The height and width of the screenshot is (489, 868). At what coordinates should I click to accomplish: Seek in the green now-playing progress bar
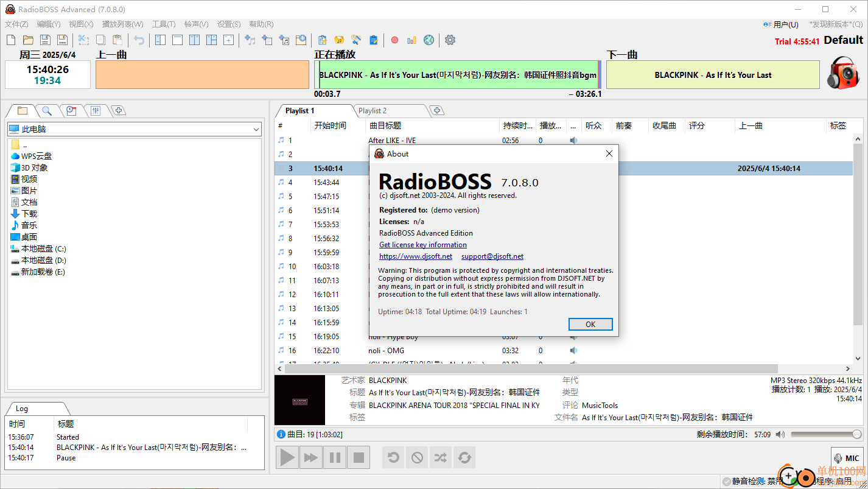click(x=458, y=75)
